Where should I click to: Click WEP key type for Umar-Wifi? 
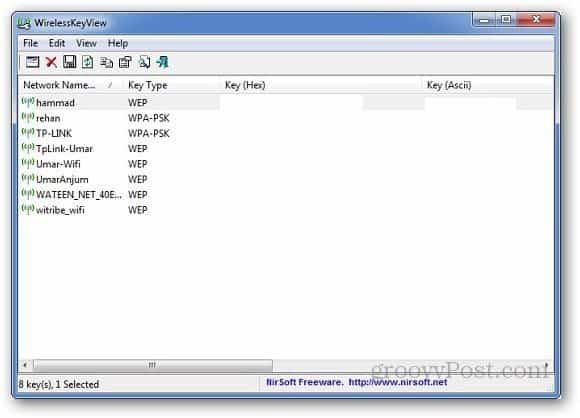pyautogui.click(x=138, y=164)
